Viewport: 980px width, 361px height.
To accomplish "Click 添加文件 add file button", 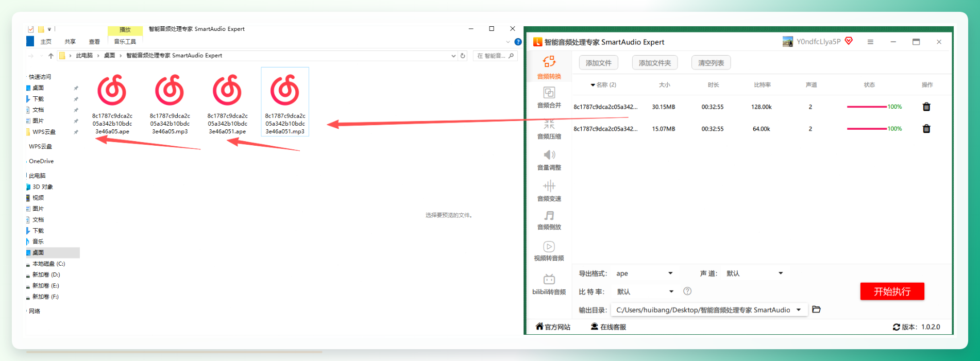I will pyautogui.click(x=599, y=63).
